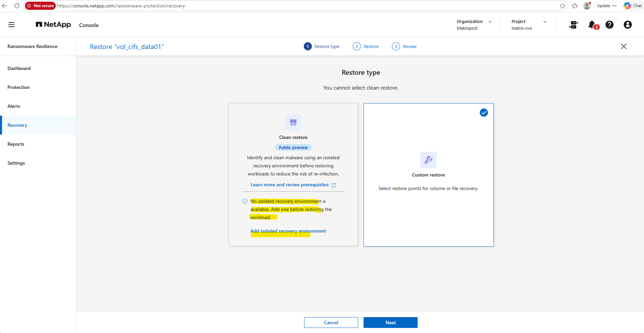This screenshot has height=333, width=644.
Task: Expand the Organization dropdown
Action: click(474, 25)
